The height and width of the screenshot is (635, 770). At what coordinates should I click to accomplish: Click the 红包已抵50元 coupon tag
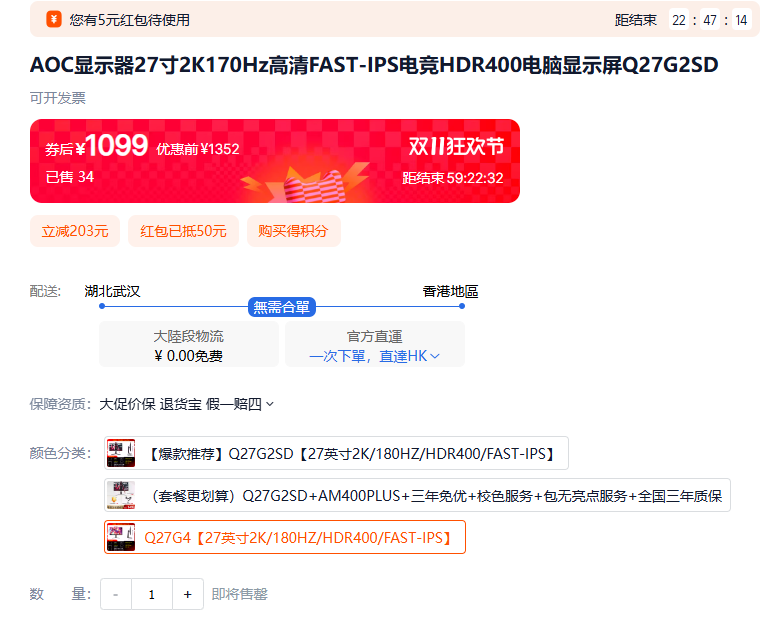(183, 231)
